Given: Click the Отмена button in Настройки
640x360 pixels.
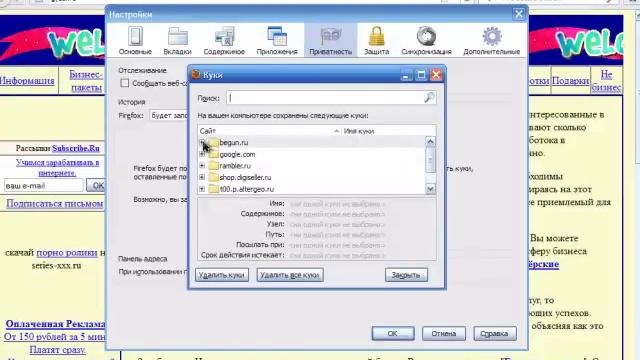Looking at the screenshot, I should coord(444,333).
